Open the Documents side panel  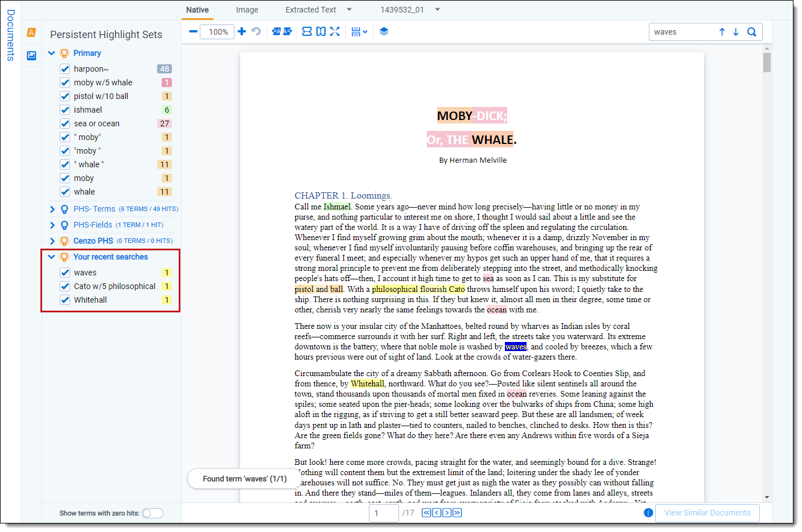(10, 35)
